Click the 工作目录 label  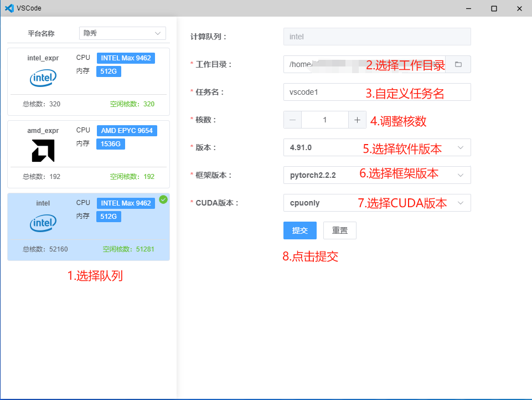point(214,64)
